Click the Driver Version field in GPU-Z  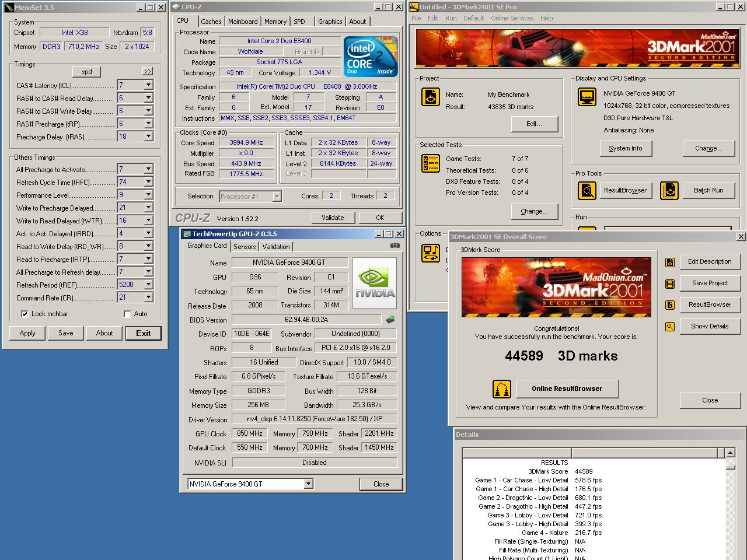(x=315, y=419)
